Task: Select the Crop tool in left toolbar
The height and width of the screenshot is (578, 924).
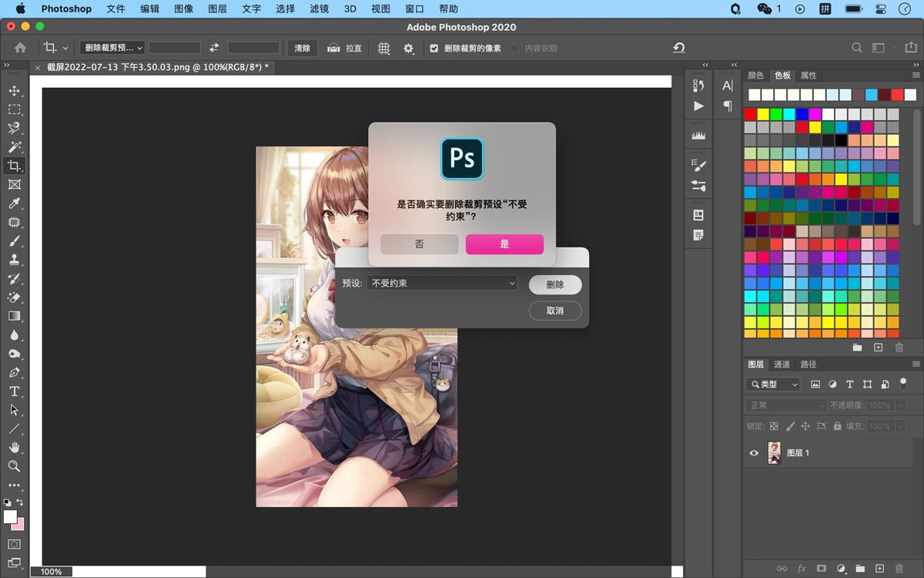Action: coord(14,166)
